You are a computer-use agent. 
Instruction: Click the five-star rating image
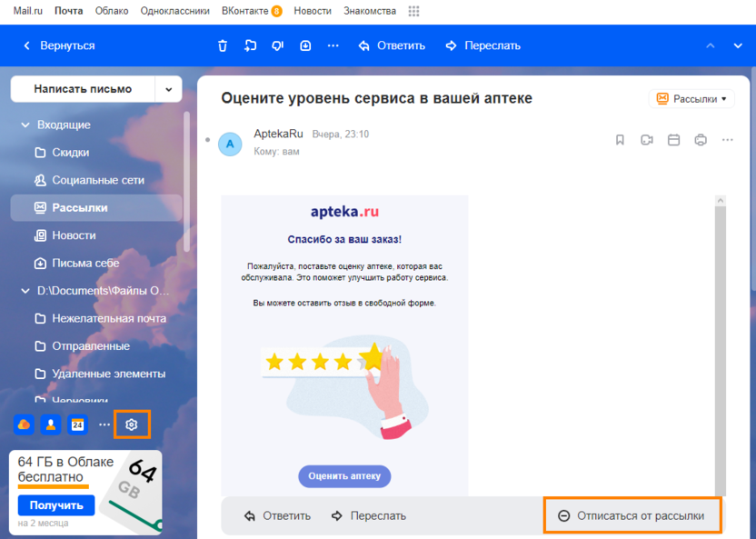click(x=324, y=361)
